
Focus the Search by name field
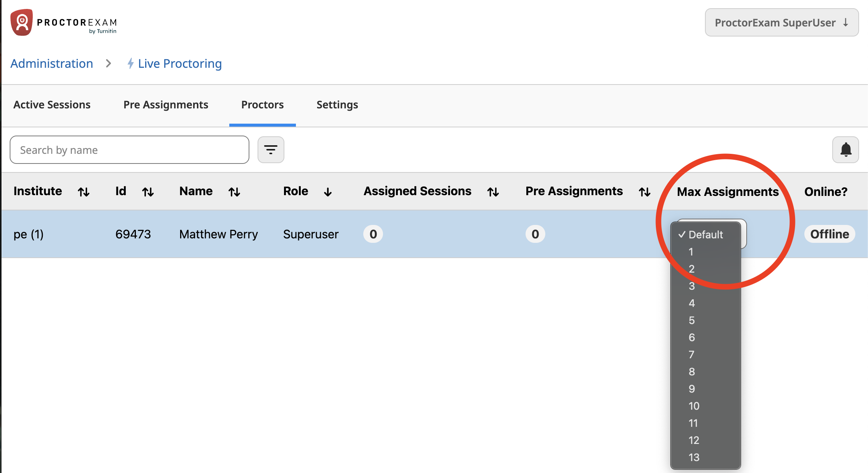[x=130, y=150]
